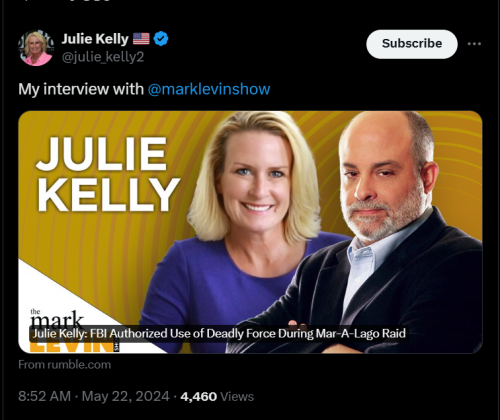
Task: Open the @marklevinshow mention link
Action: click(x=209, y=89)
